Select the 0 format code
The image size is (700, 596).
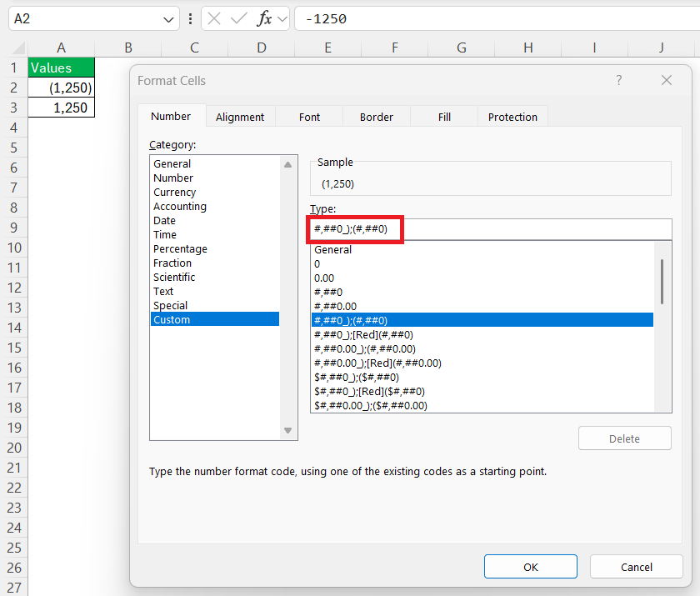click(x=482, y=264)
